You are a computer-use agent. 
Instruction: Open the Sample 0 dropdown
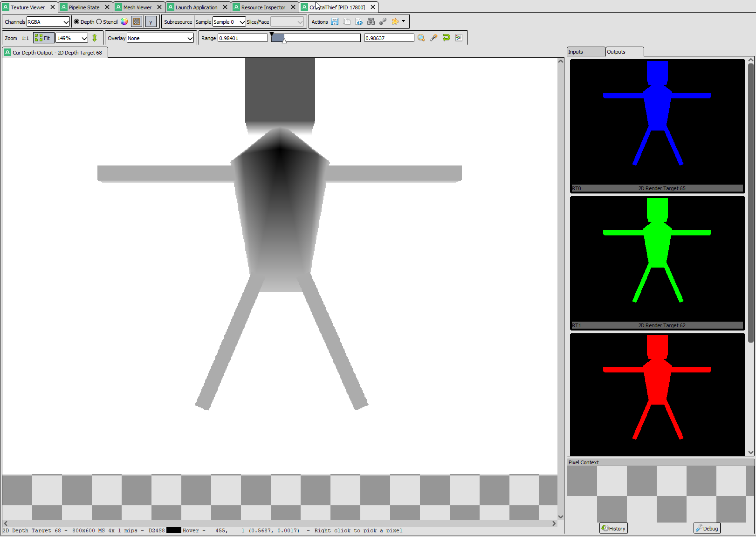(x=229, y=22)
